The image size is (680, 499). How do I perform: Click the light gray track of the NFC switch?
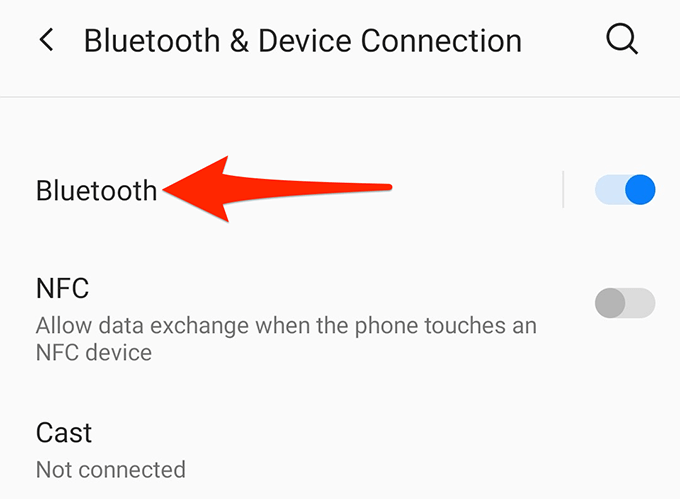(x=641, y=303)
